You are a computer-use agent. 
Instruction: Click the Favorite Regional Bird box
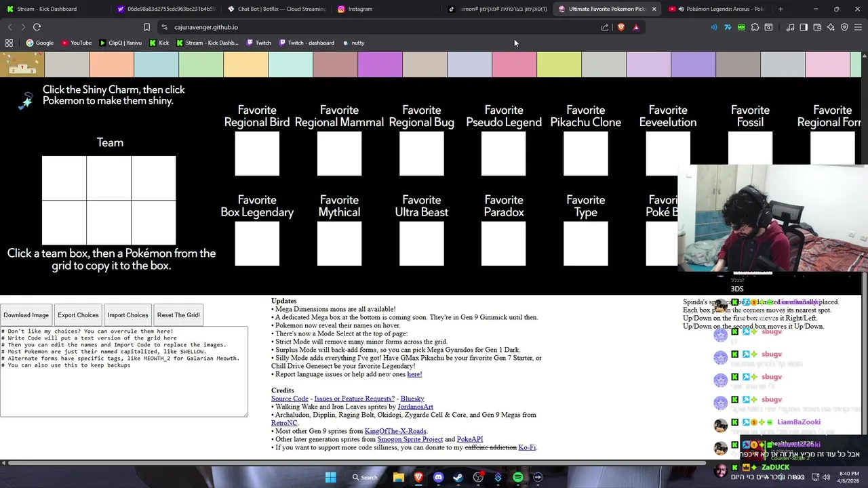[x=257, y=154]
